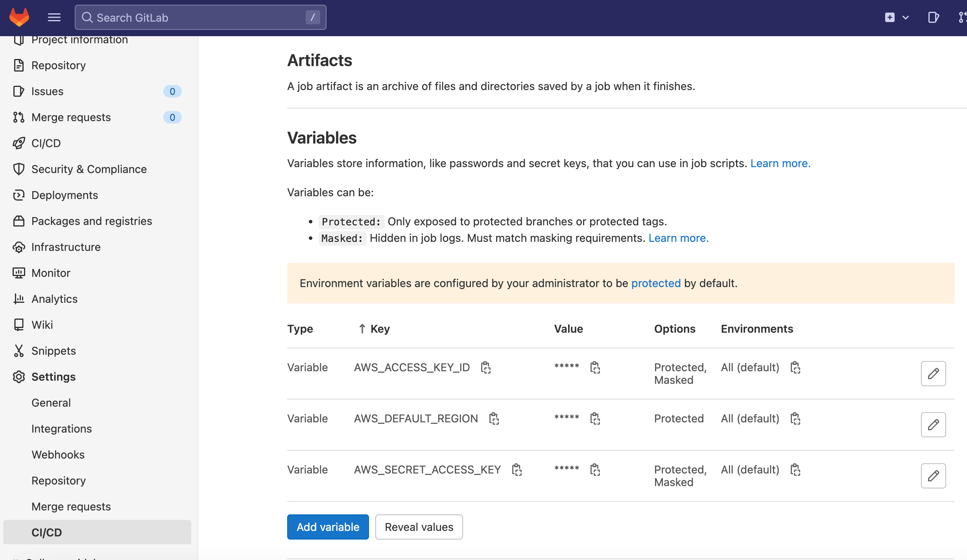Open the hamburger navigation menu
The height and width of the screenshot is (560, 967).
point(54,17)
